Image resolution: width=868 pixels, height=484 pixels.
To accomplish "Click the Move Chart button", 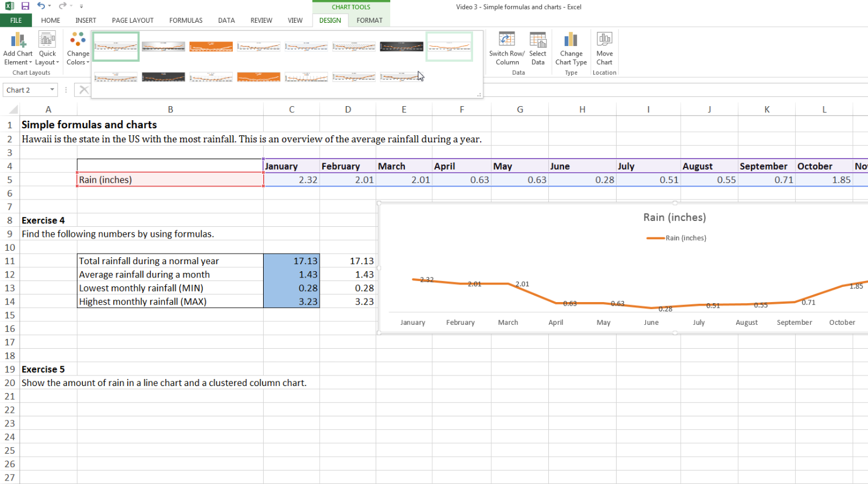I will coord(604,48).
